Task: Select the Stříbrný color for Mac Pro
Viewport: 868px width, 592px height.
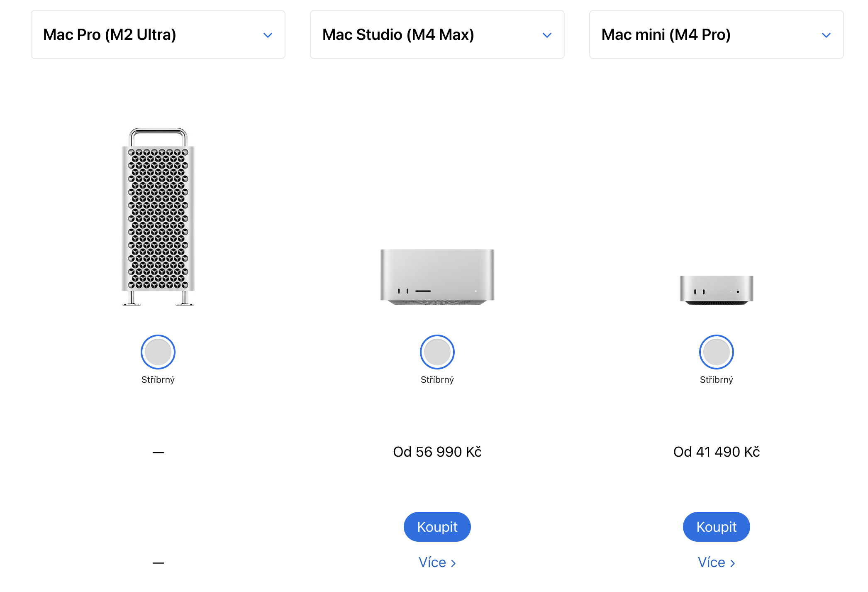Action: tap(158, 352)
